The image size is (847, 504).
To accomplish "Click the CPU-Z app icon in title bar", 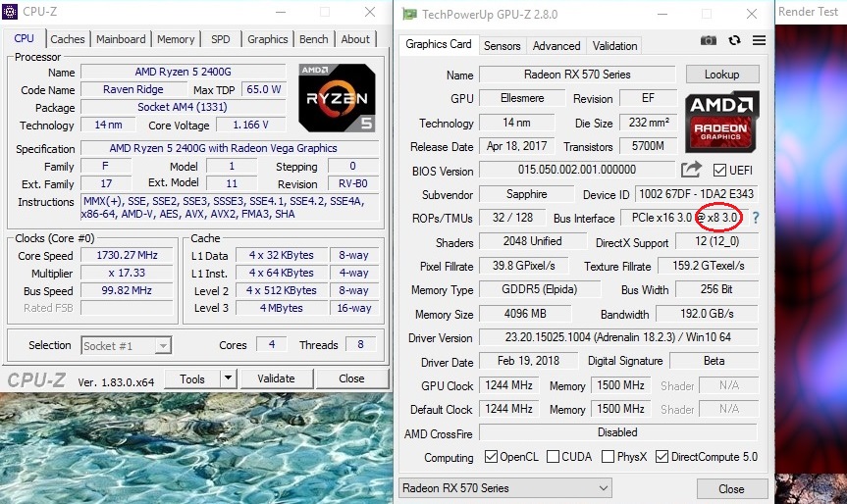I will point(10,12).
